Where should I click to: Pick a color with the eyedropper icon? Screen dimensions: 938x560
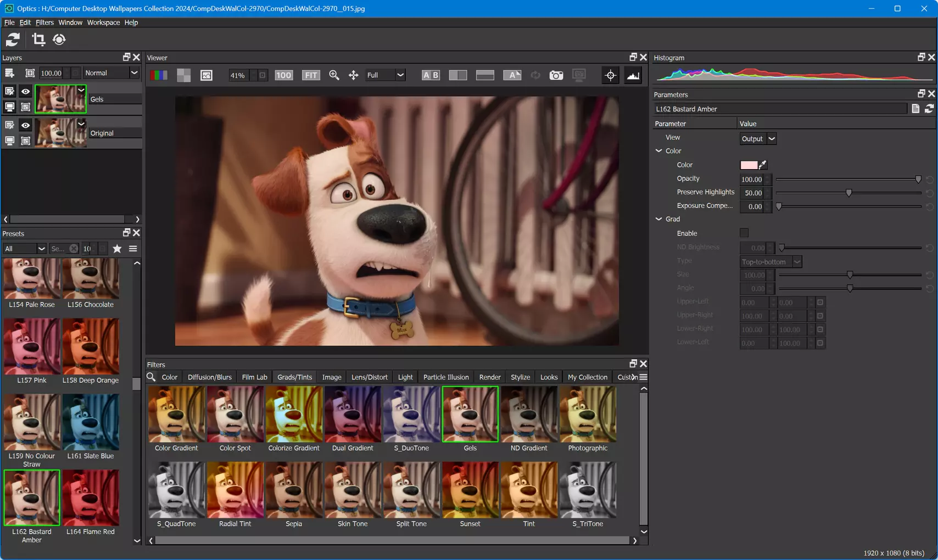(763, 165)
